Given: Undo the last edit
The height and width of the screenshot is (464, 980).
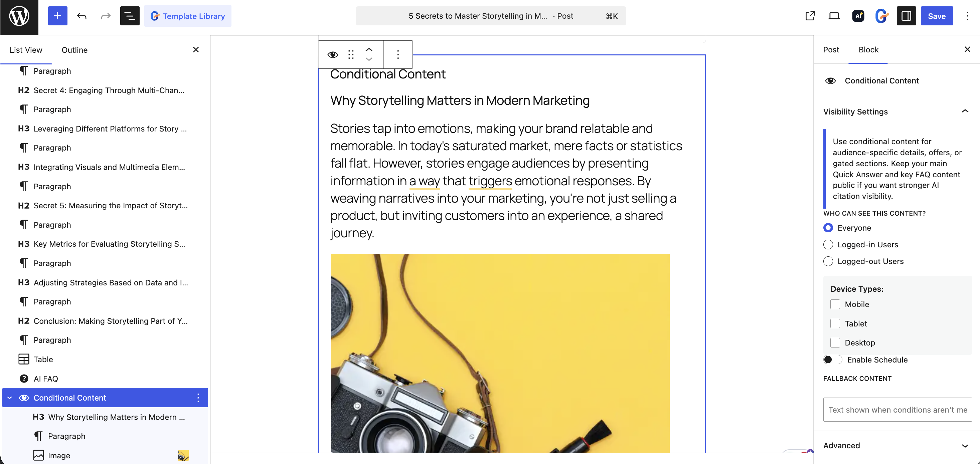Looking at the screenshot, I should pos(81,16).
